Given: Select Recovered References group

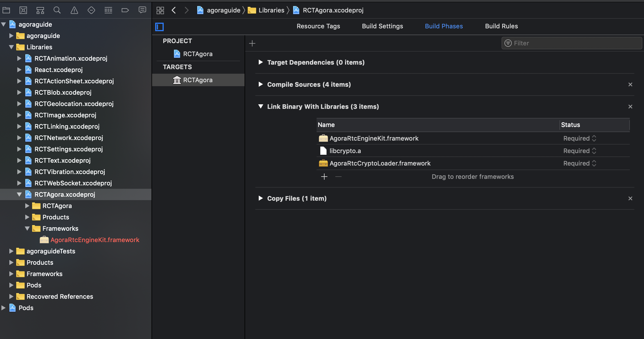Looking at the screenshot, I should 60,296.
